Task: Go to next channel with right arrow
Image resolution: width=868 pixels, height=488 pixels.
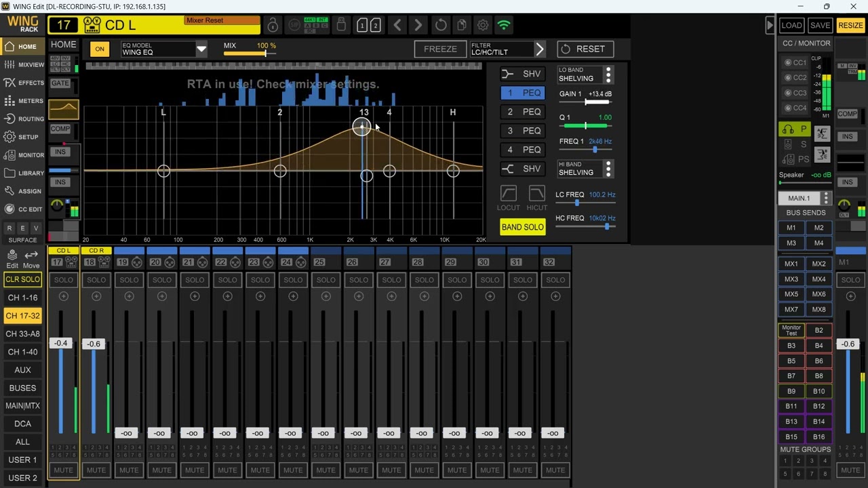Action: [418, 26]
